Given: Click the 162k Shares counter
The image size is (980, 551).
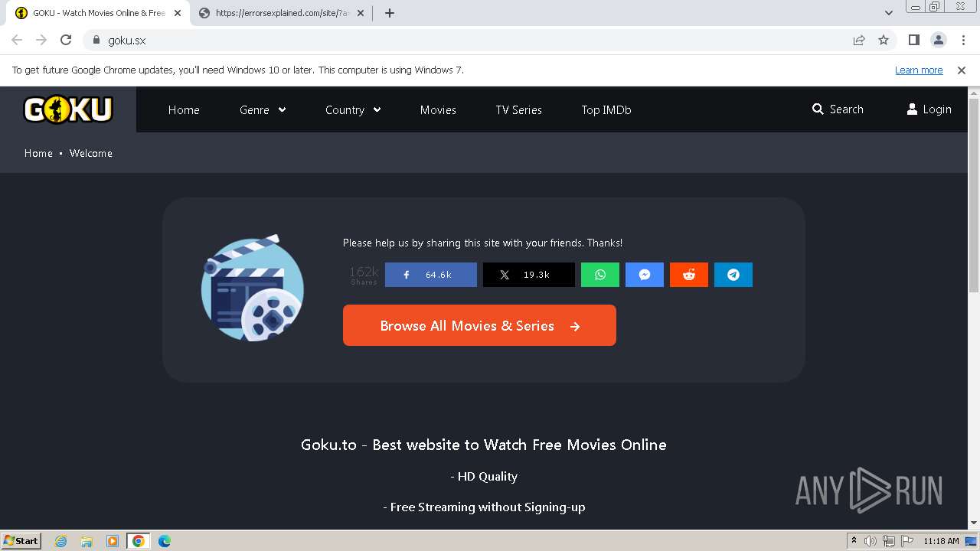Looking at the screenshot, I should [x=364, y=275].
